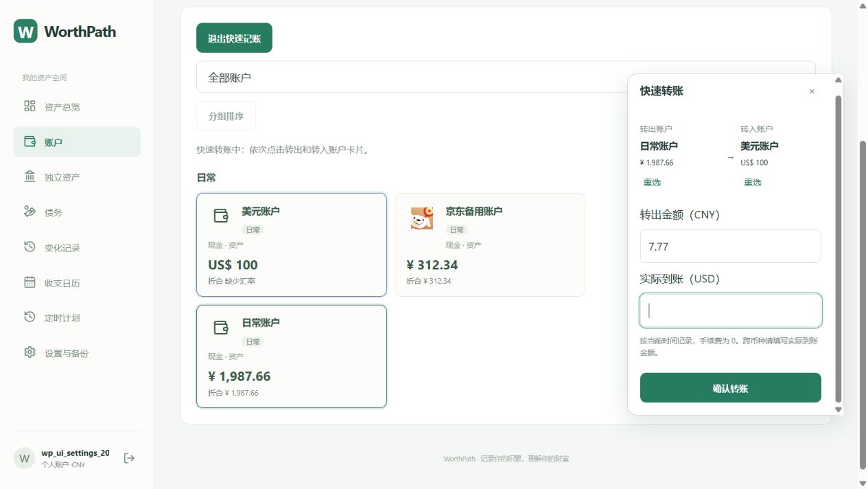Click the 收支日历 calendar icon

[30, 282]
